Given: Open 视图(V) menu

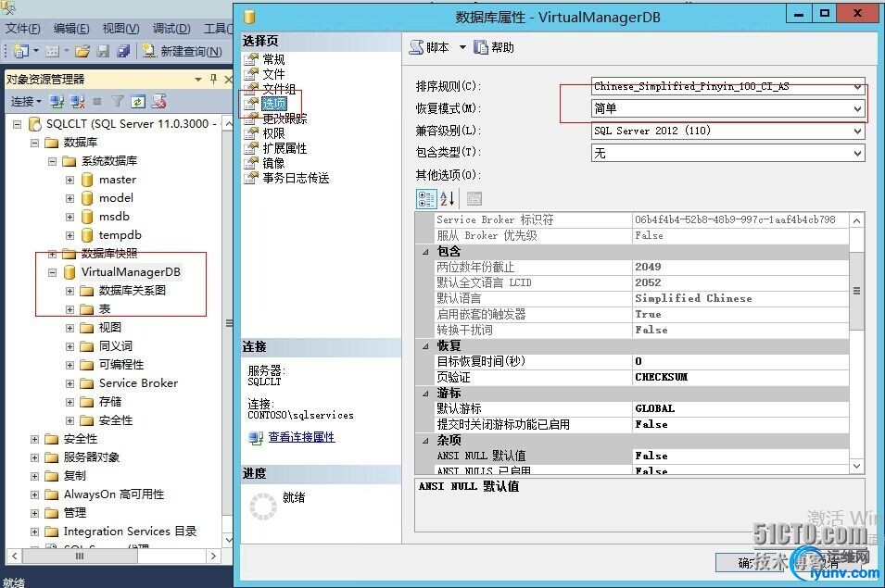Looking at the screenshot, I should pos(120,28).
